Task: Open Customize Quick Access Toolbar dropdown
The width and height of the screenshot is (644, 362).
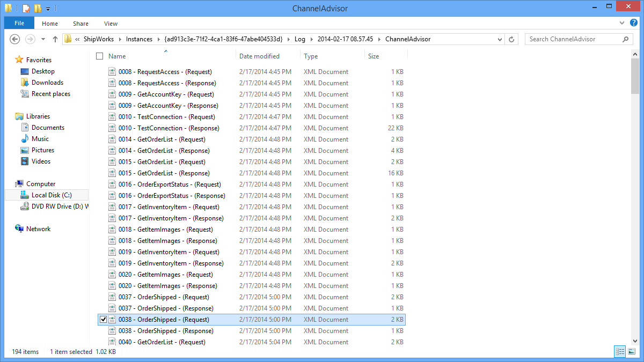Action: click(x=48, y=9)
